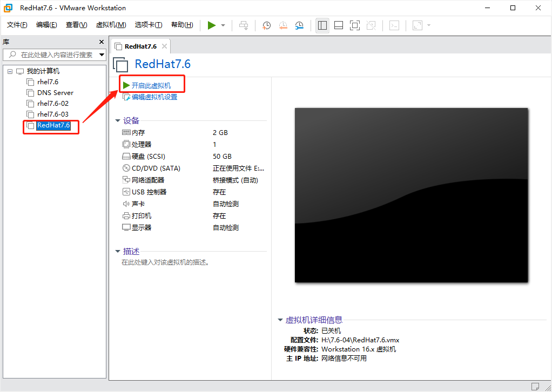552x392 pixels.
Task: Collapse the 设备 section
Action: click(118, 121)
